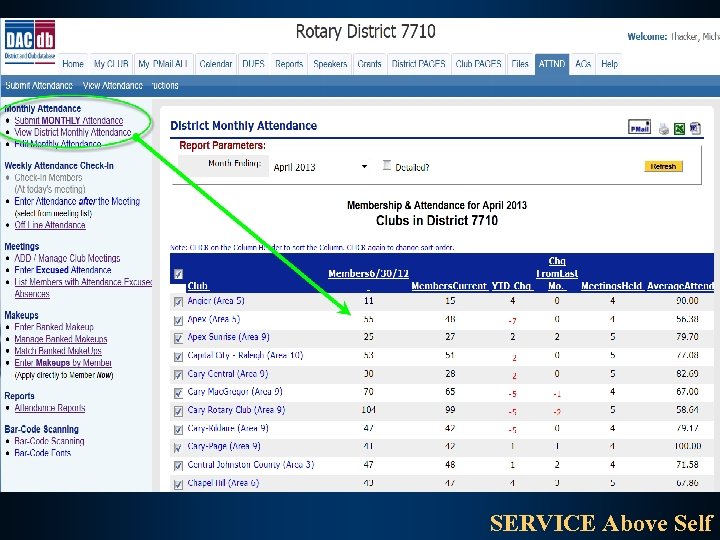Export report to Excel

[x=679, y=129]
